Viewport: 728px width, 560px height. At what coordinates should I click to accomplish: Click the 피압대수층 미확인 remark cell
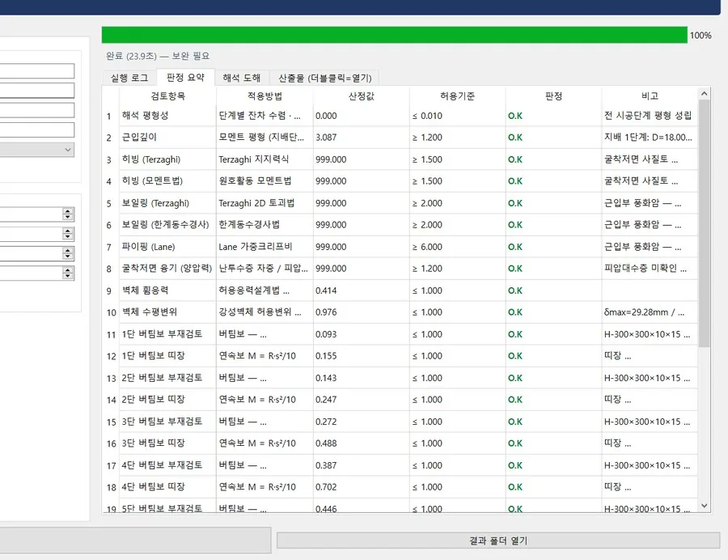(650, 269)
